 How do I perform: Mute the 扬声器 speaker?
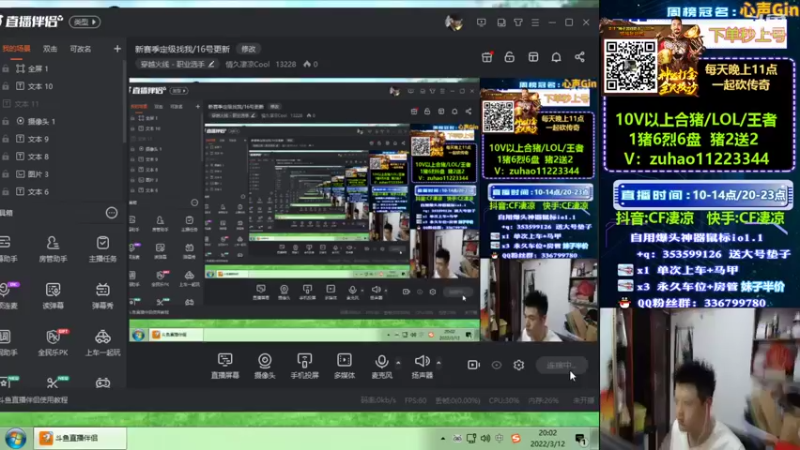click(422, 366)
